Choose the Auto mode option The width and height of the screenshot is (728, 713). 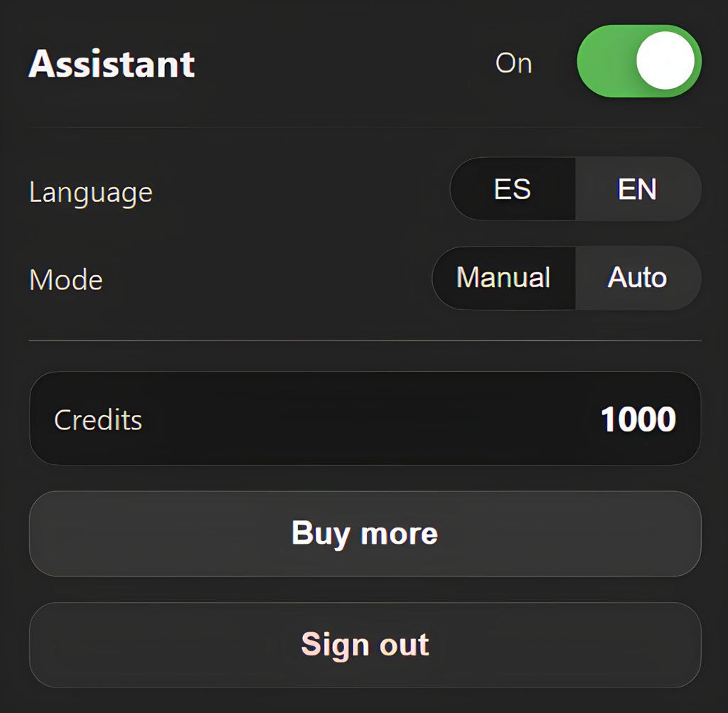point(638,277)
